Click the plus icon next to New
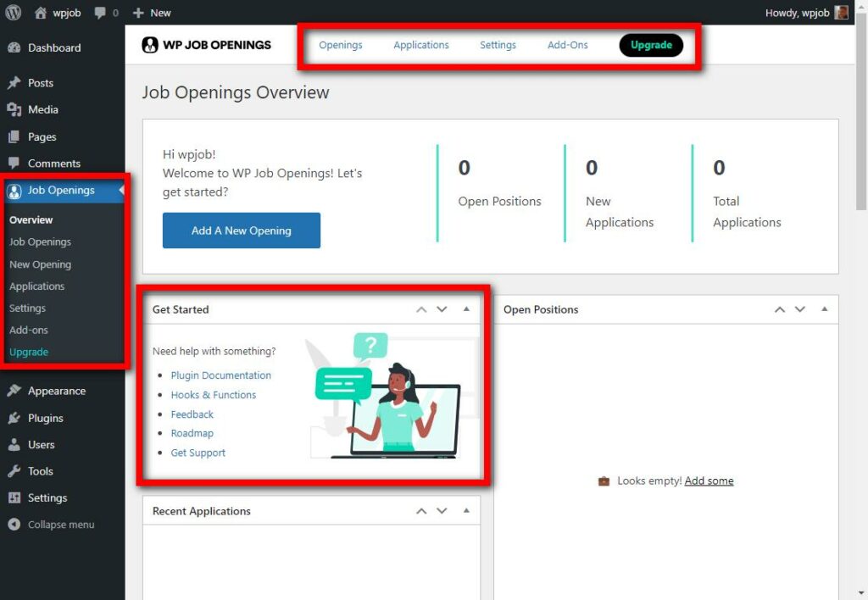868x600 pixels. click(x=138, y=13)
